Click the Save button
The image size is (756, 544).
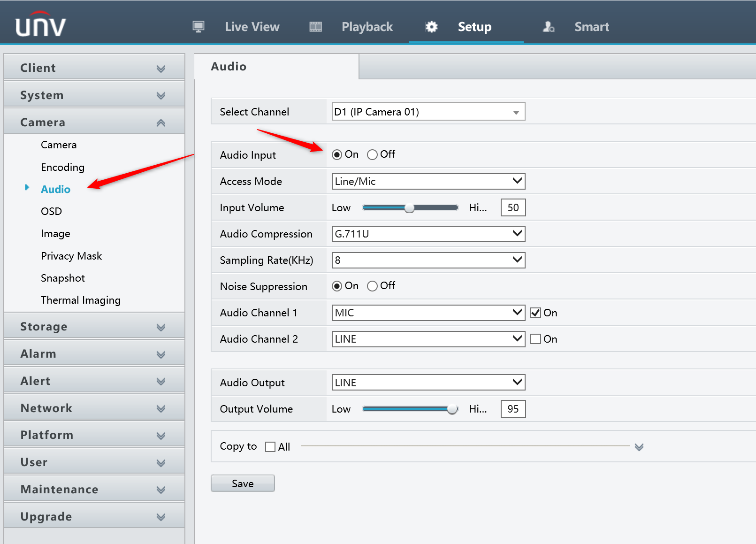(243, 483)
